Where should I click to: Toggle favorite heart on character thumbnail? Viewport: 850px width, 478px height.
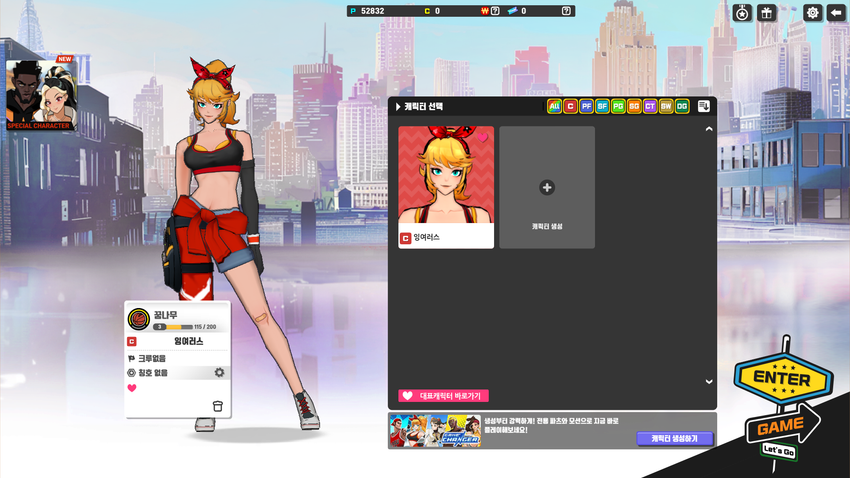[x=483, y=138]
